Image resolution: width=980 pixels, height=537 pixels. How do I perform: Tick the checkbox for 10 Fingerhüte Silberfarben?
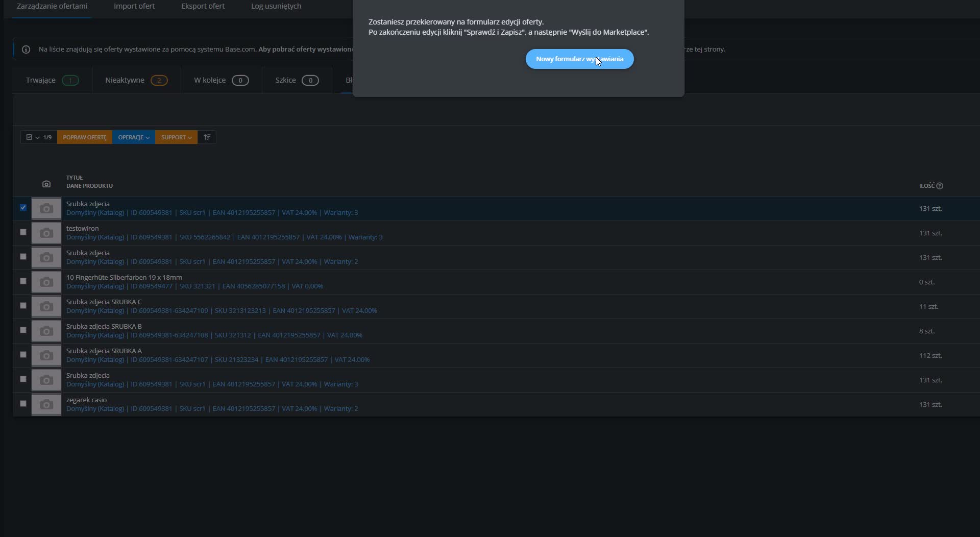(x=23, y=281)
